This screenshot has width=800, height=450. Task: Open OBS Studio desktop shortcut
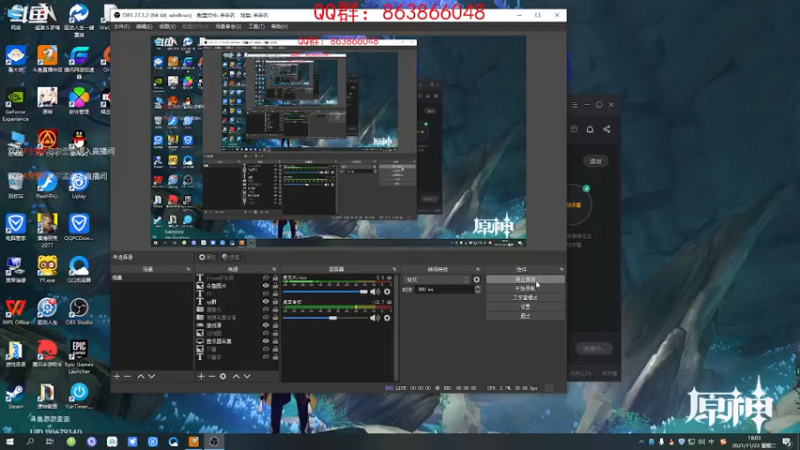[79, 312]
